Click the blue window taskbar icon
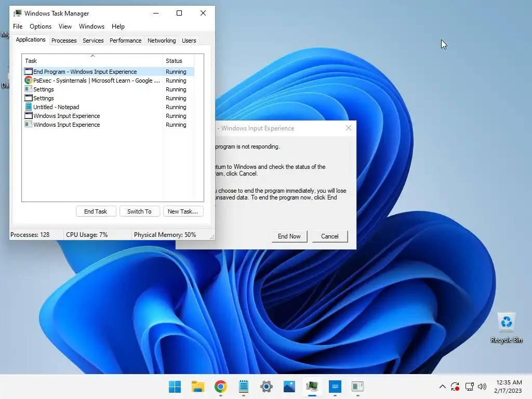The height and width of the screenshot is (399, 532). tap(335, 387)
